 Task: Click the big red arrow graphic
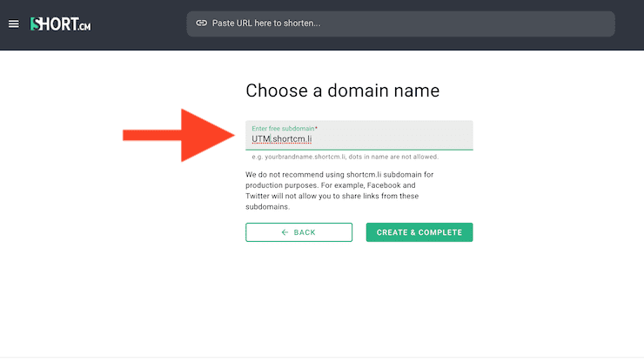(x=178, y=135)
